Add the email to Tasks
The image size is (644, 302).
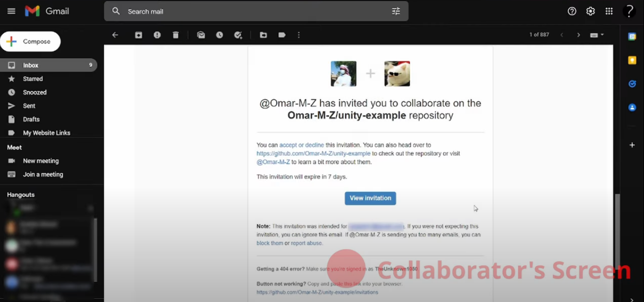(x=238, y=35)
